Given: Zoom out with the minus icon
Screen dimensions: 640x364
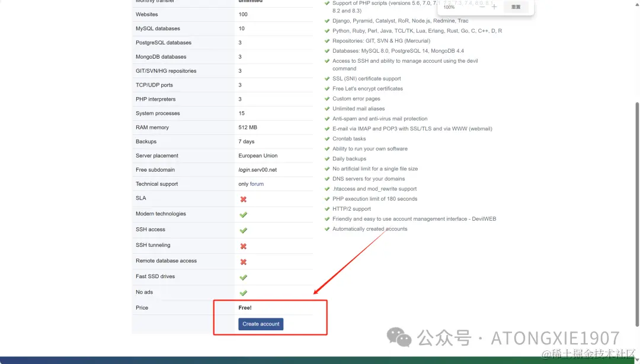Looking at the screenshot, I should tap(482, 7).
